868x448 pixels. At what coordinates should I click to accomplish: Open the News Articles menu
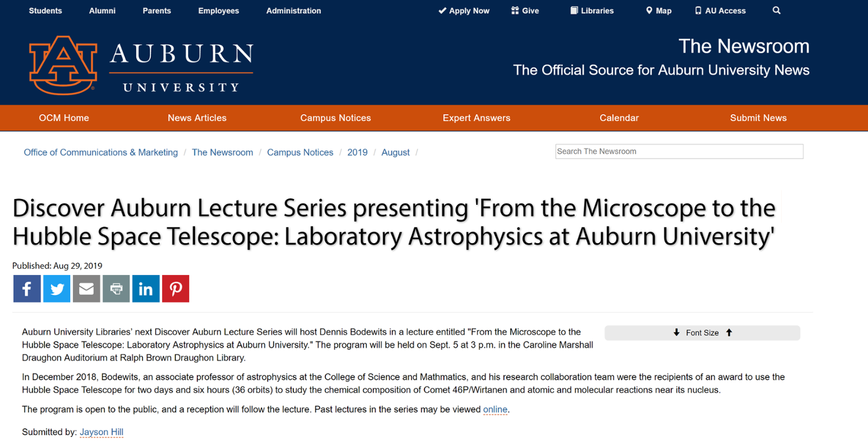click(197, 118)
